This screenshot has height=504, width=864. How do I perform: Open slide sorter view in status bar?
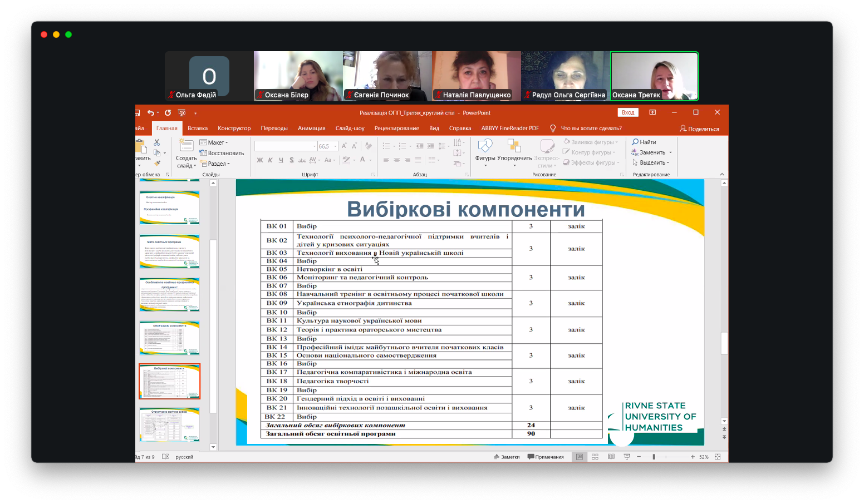tap(595, 457)
